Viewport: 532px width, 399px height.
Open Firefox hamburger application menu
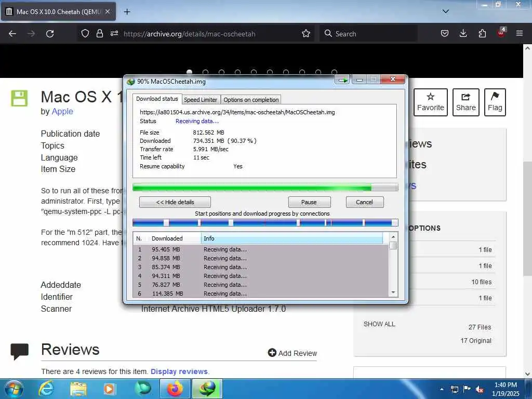pos(520,33)
